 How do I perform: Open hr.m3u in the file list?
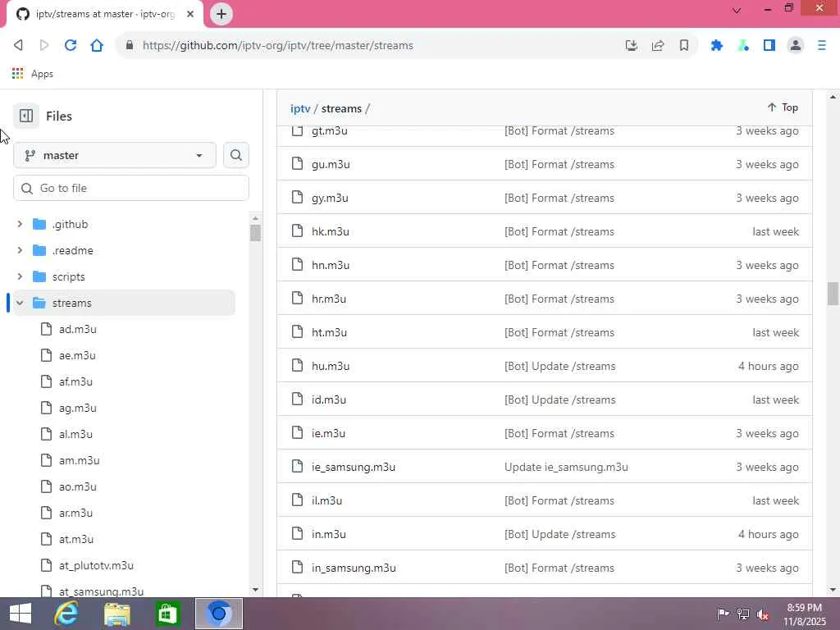[329, 299]
